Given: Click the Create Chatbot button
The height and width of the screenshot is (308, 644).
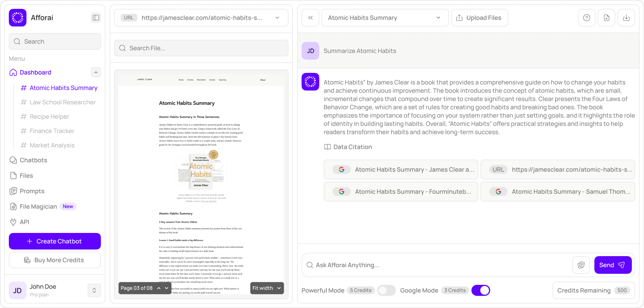Looking at the screenshot, I should [x=55, y=241].
